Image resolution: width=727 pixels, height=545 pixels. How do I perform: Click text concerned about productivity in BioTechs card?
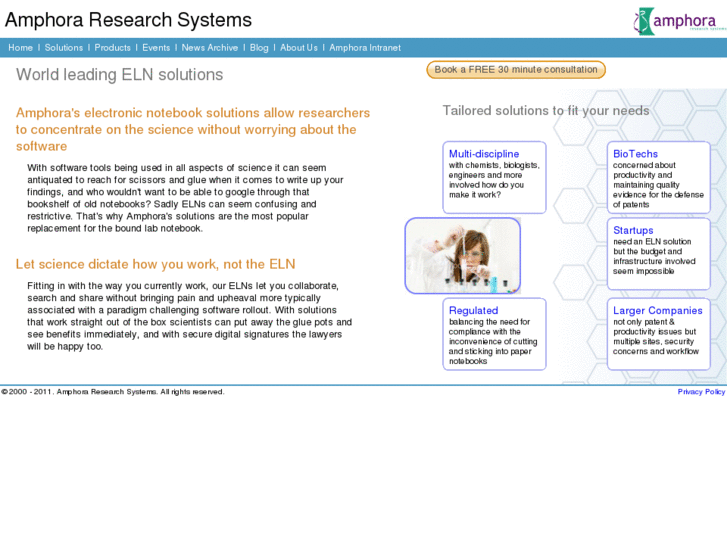658,185
